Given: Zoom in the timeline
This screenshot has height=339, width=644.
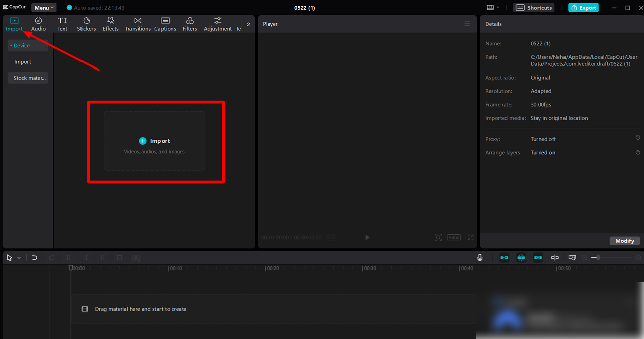Looking at the screenshot, I should click(x=638, y=257).
